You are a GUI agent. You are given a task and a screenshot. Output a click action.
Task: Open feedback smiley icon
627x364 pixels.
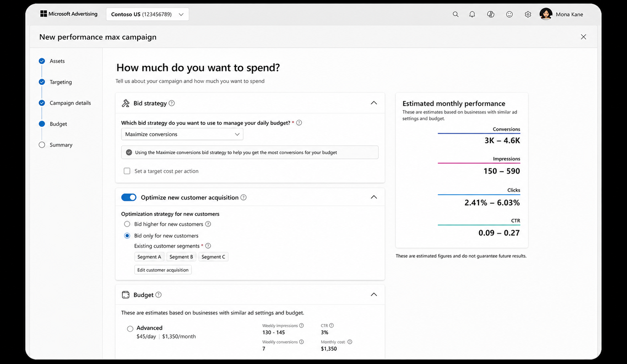pyautogui.click(x=509, y=14)
